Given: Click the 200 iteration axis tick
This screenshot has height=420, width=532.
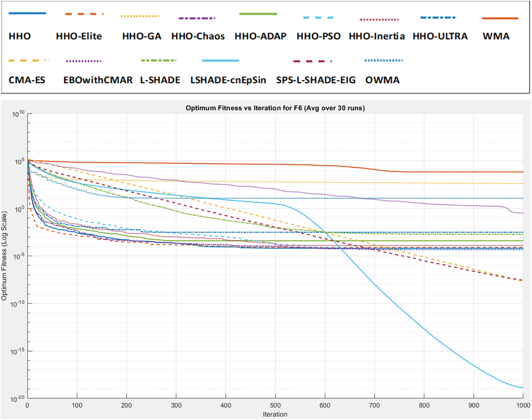Looking at the screenshot, I should click(126, 405).
